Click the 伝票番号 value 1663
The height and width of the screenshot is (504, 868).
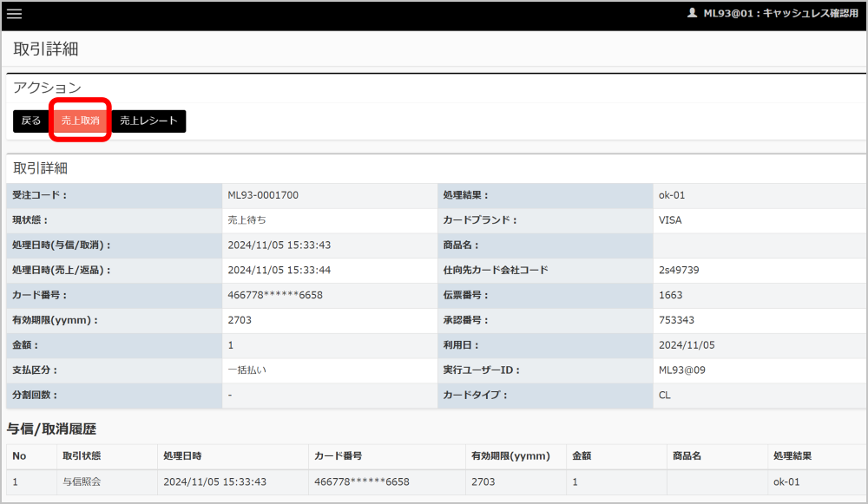click(x=671, y=295)
